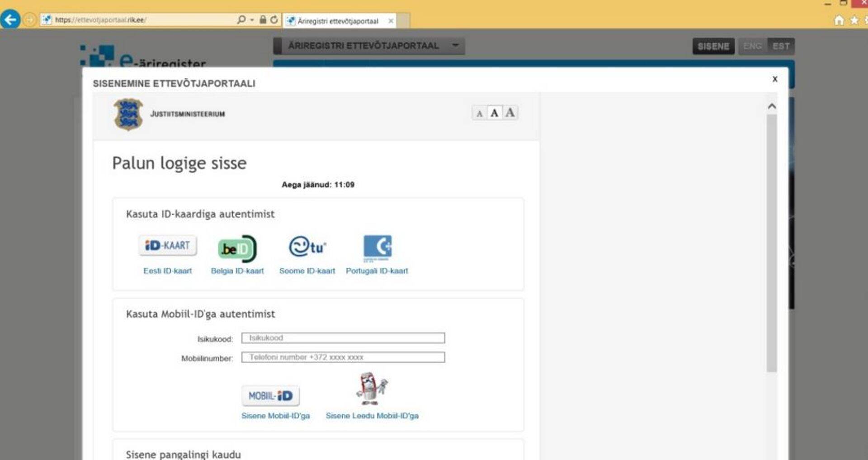
Task: Set smallest font size A
Action: (479, 113)
